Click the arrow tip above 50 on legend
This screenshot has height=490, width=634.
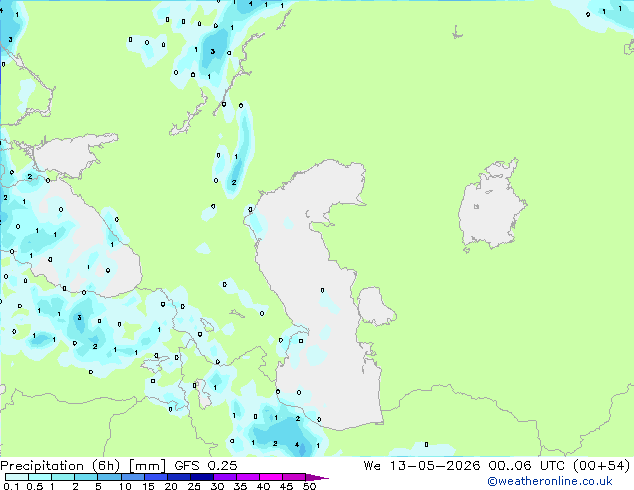click(x=317, y=477)
